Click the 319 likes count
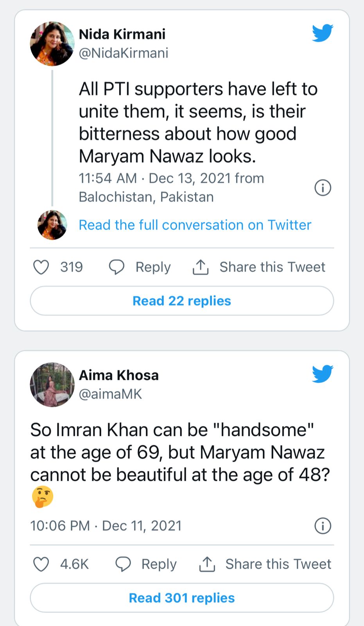The height and width of the screenshot is (626, 364). click(71, 267)
